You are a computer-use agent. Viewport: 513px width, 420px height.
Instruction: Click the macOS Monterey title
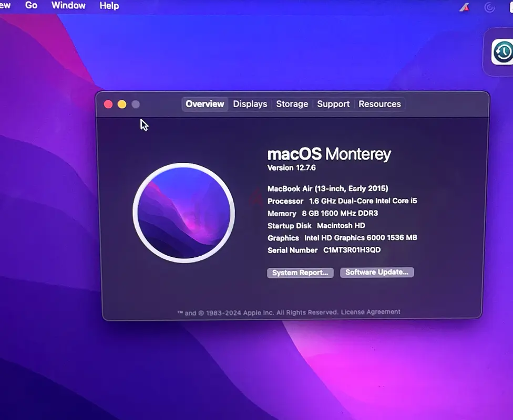[x=329, y=154]
